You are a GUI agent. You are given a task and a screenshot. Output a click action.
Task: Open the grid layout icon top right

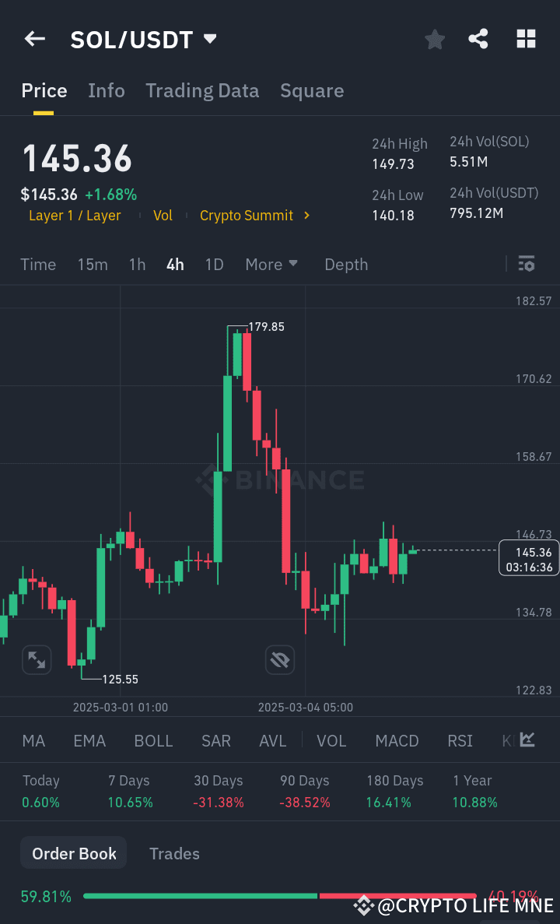(526, 38)
